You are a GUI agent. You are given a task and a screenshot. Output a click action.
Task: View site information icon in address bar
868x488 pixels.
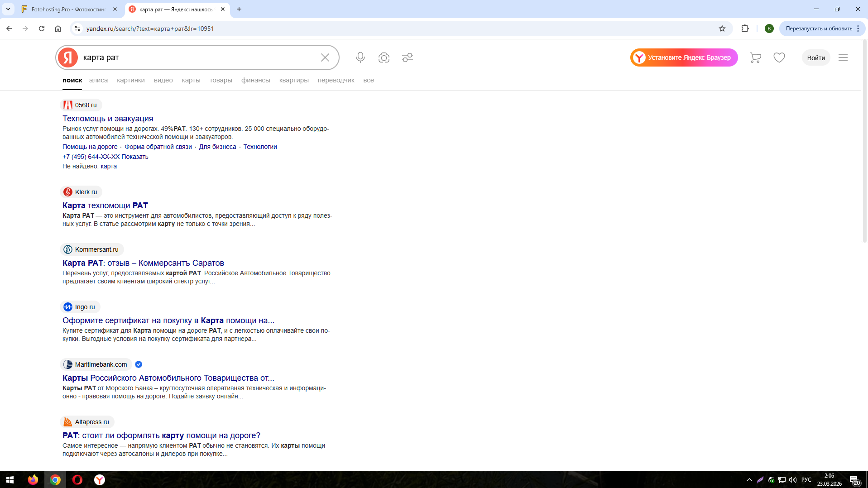click(x=77, y=29)
